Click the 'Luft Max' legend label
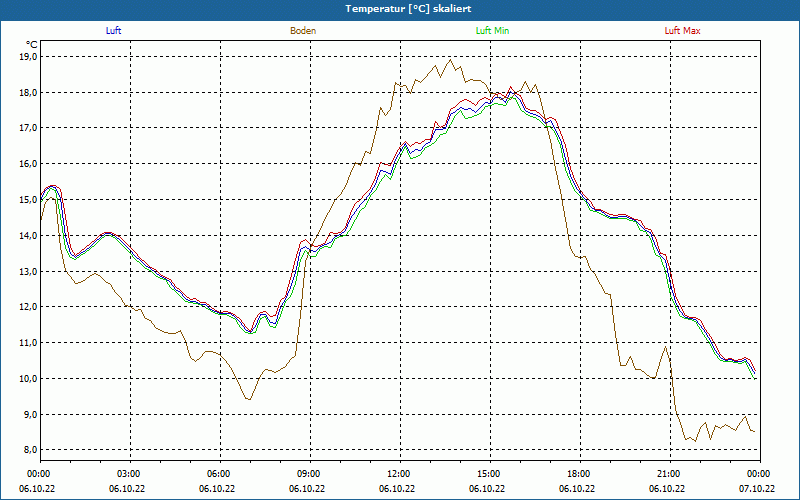 pyautogui.click(x=682, y=31)
